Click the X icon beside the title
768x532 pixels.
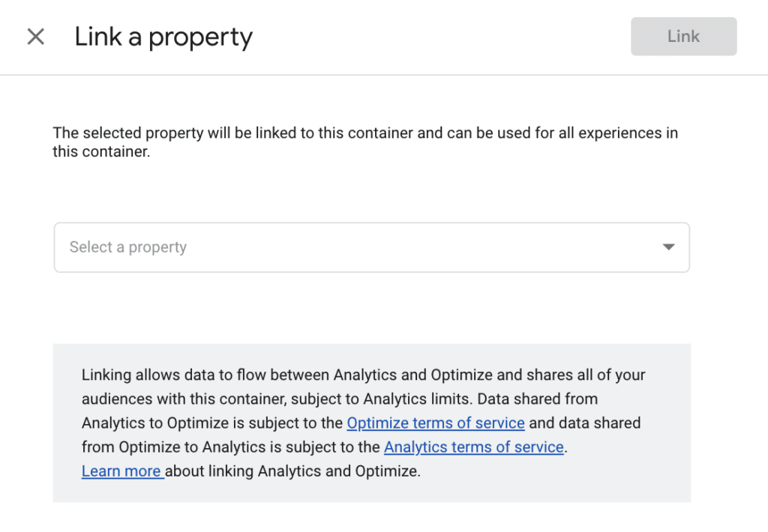point(36,37)
